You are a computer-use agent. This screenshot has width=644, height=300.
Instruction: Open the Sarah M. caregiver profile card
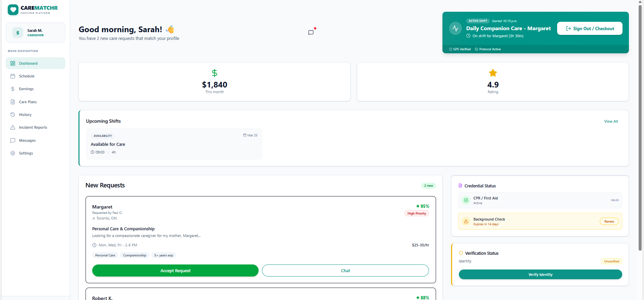tap(36, 33)
